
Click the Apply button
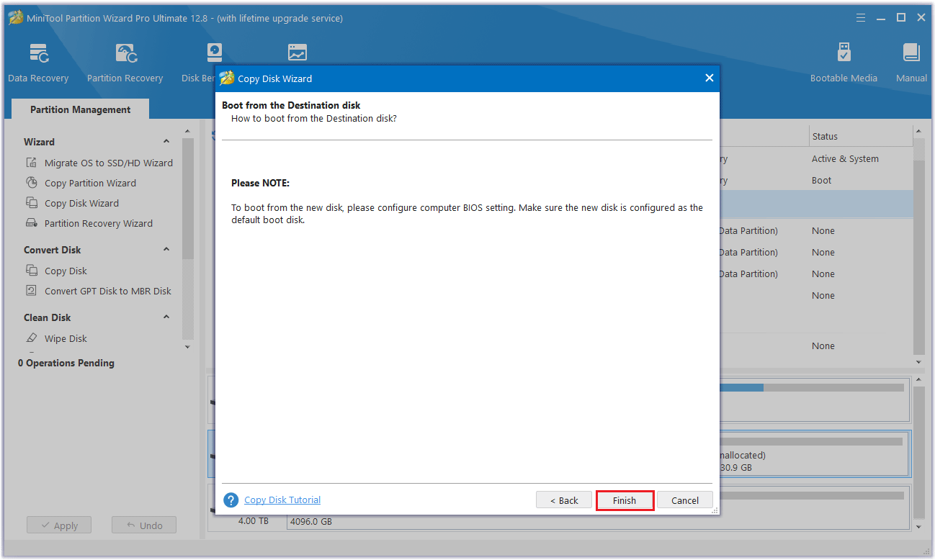click(59, 525)
